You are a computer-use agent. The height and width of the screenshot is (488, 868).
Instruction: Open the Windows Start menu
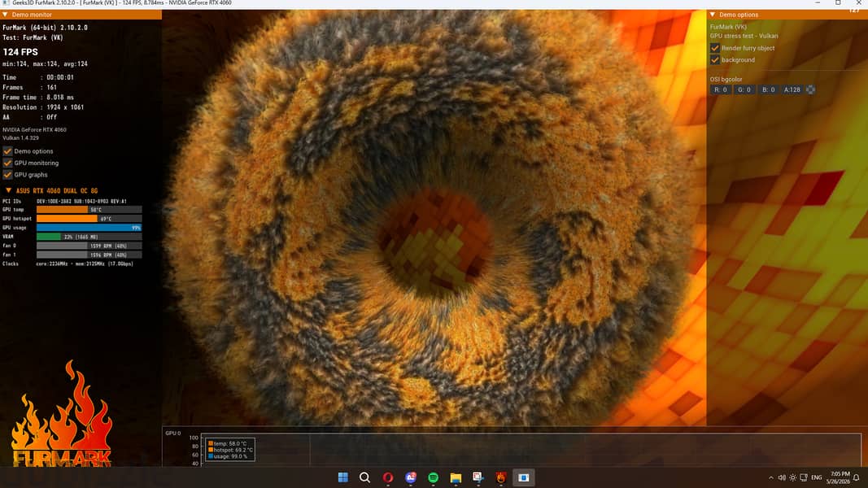[342, 477]
